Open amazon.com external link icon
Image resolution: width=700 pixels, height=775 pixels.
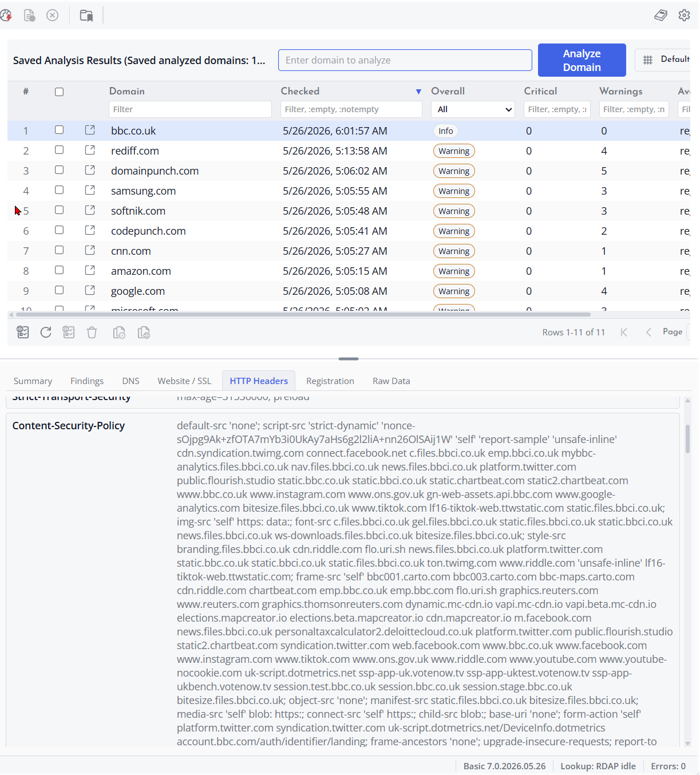90,270
